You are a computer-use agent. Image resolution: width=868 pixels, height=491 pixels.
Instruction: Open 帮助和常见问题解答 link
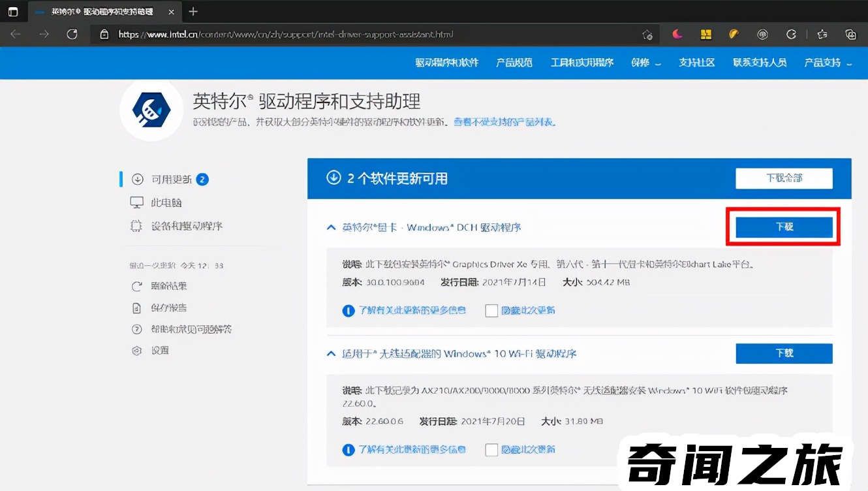pyautogui.click(x=191, y=329)
